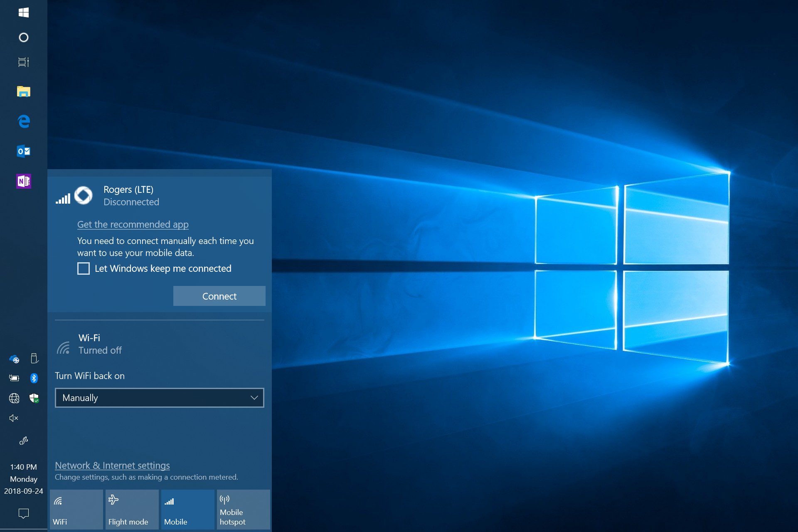The image size is (798, 532).
Task: Toggle the Flight mode tile
Action: click(132, 510)
